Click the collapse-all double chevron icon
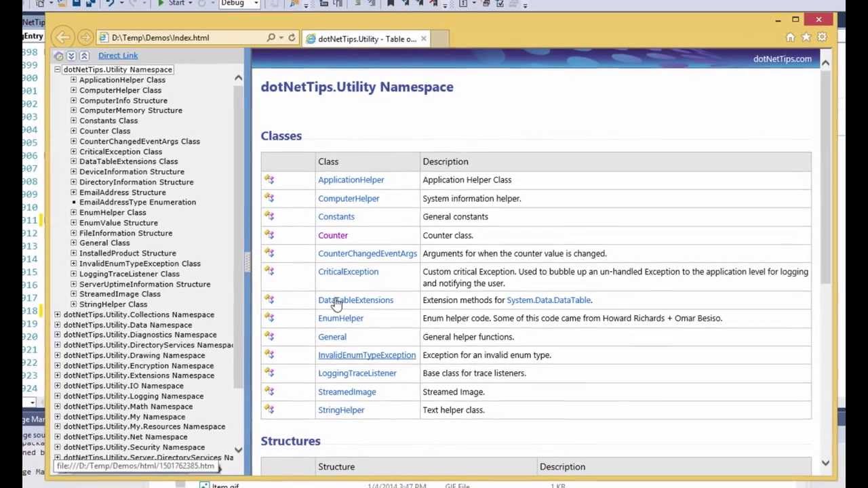 point(84,56)
